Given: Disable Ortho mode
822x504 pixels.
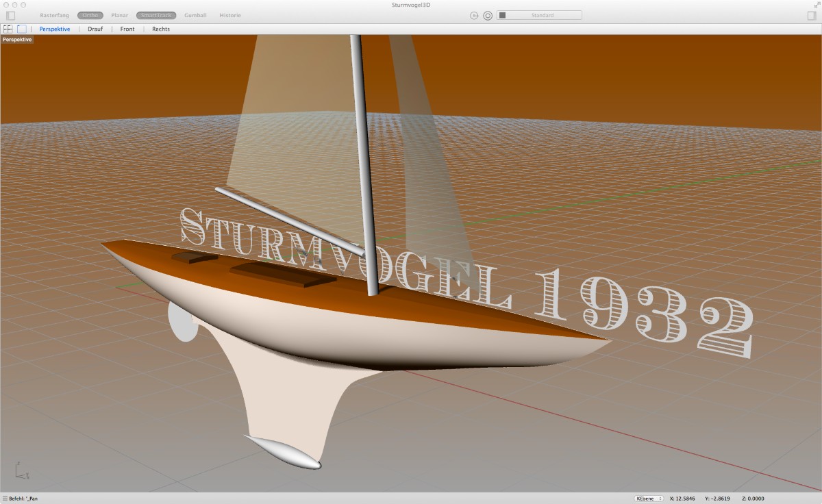Looking at the screenshot, I should pyautogui.click(x=90, y=15).
